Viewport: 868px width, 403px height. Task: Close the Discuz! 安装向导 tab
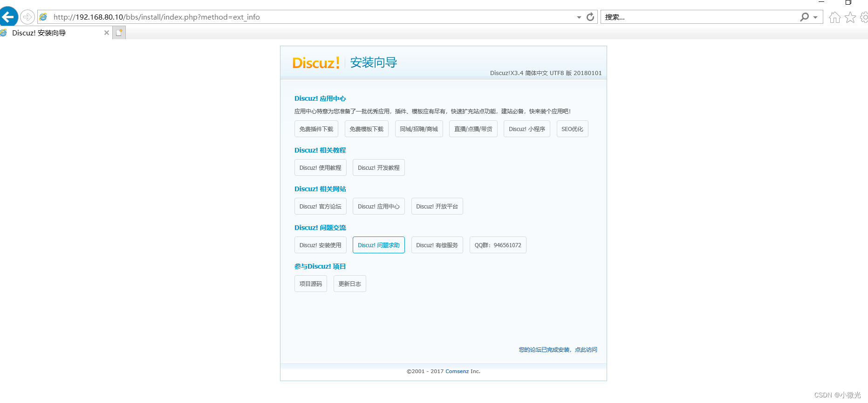point(107,33)
